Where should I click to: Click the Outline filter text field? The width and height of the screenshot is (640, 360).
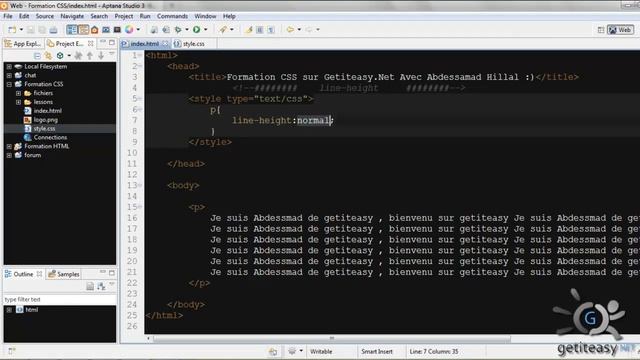(x=60, y=300)
